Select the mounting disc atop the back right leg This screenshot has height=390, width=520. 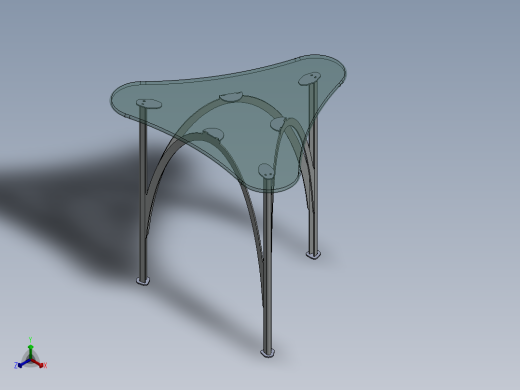tap(310, 79)
